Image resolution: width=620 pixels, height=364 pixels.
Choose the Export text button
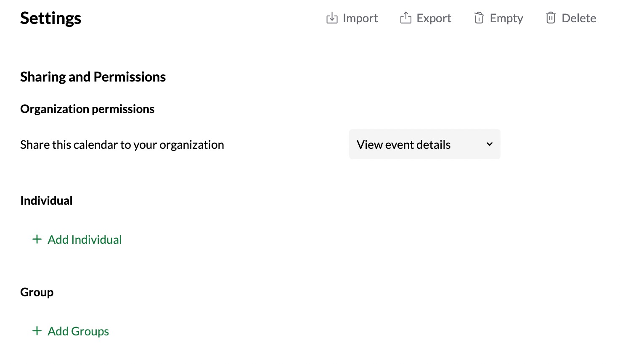coord(434,18)
